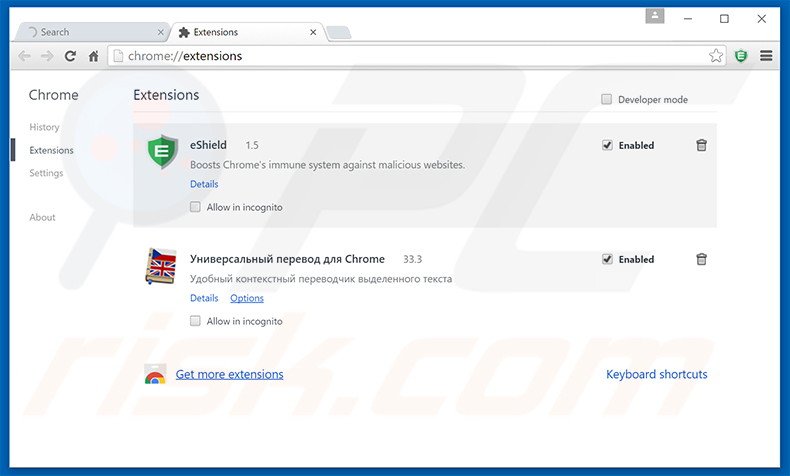This screenshot has width=790, height=476.
Task: Switch to the Search tab
Action: [x=93, y=32]
